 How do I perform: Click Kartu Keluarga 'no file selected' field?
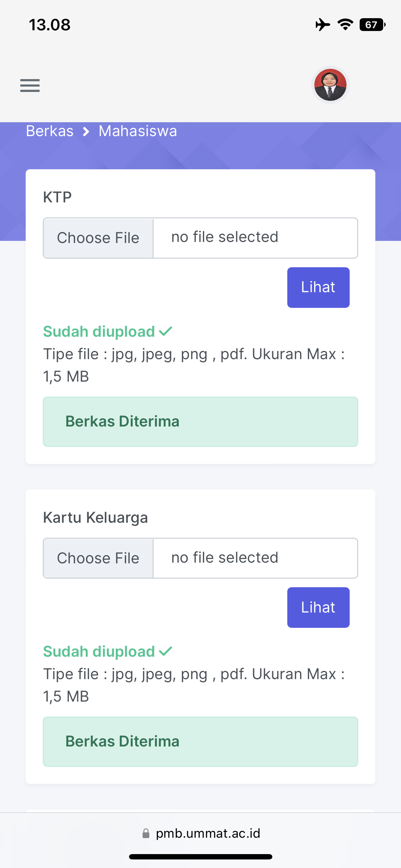255,558
